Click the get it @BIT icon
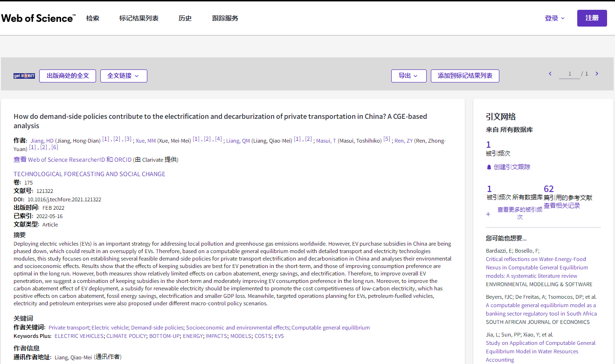The height and width of the screenshot is (364, 615). click(24, 76)
